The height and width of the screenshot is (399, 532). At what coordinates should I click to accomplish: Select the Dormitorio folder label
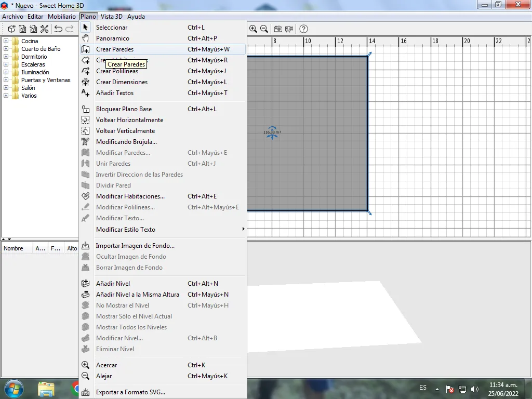coord(34,57)
